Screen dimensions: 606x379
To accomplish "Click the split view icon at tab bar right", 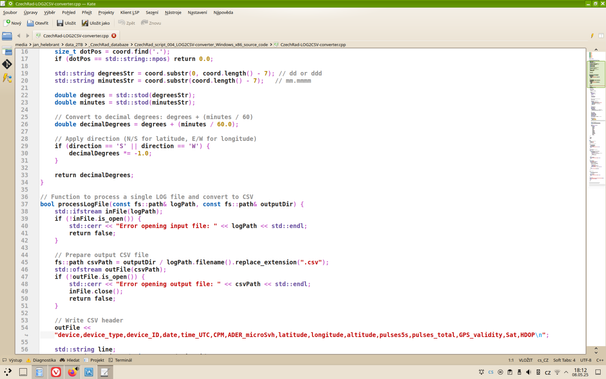I will tap(601, 36).
